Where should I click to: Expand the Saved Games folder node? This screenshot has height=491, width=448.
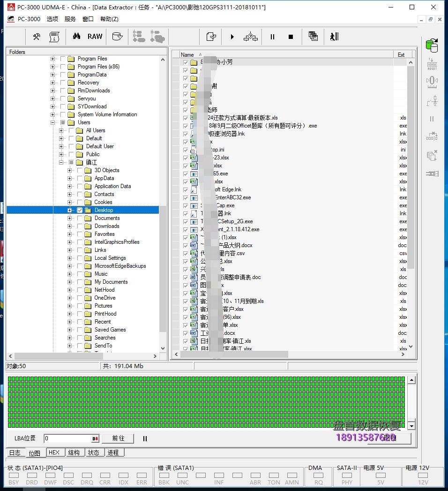pos(69,330)
